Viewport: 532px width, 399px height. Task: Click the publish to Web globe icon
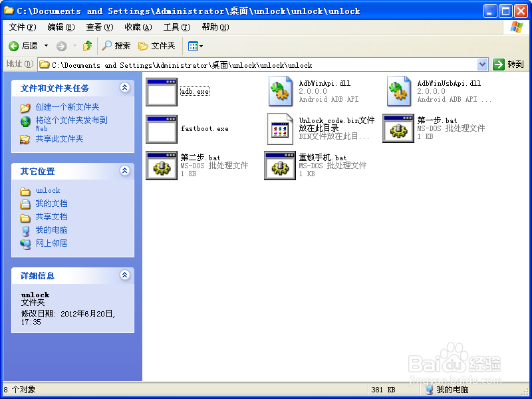(x=25, y=122)
